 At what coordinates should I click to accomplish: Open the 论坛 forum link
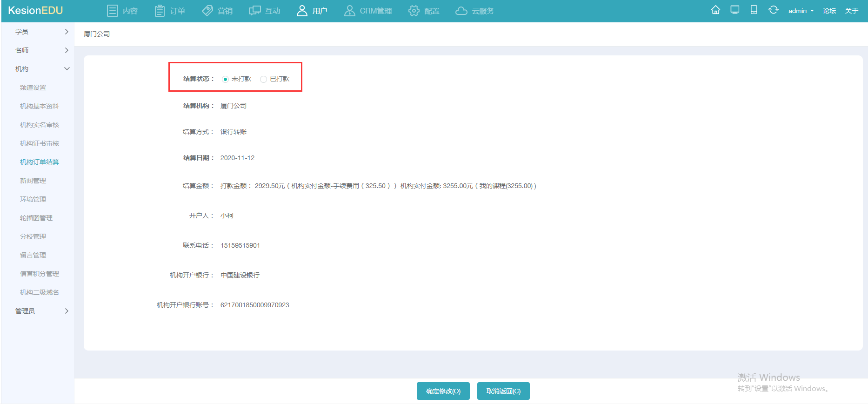pos(829,11)
